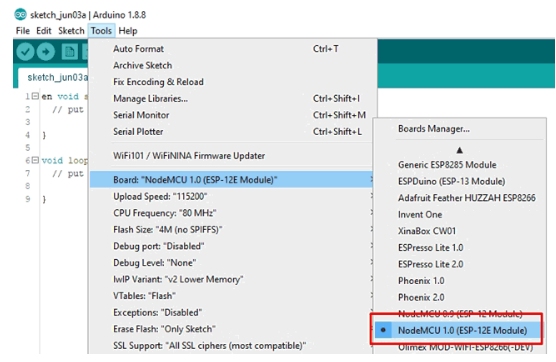This screenshot has height=362, width=556.
Task: Open the Sketch menu
Action: [71, 31]
